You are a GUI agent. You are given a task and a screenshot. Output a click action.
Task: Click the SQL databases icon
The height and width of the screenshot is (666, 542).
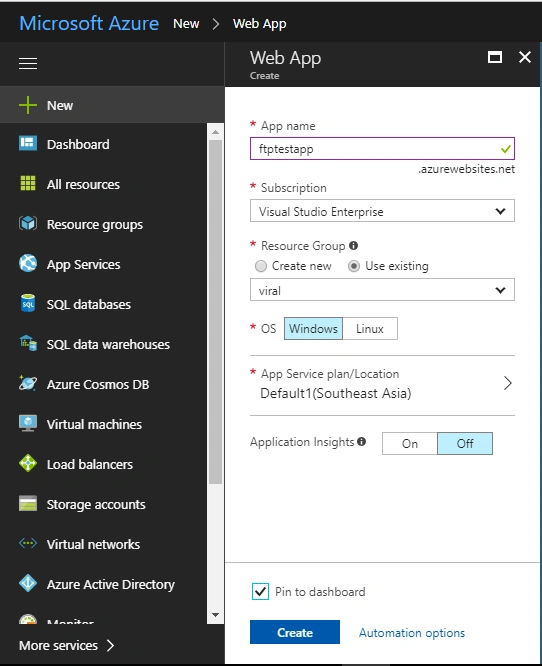(x=28, y=304)
